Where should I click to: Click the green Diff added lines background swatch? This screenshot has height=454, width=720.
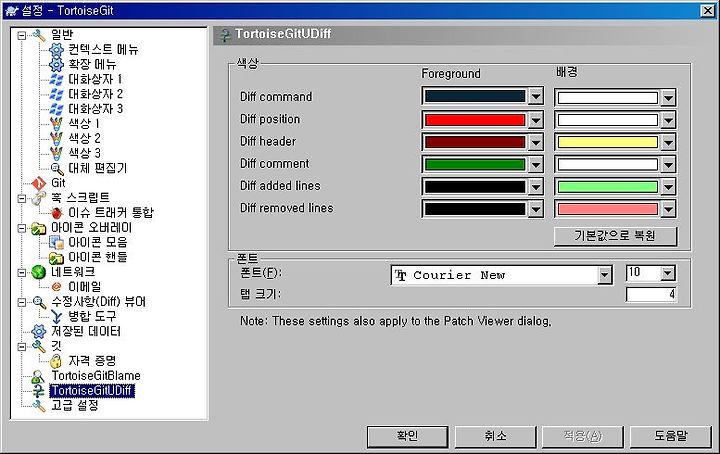click(x=608, y=187)
